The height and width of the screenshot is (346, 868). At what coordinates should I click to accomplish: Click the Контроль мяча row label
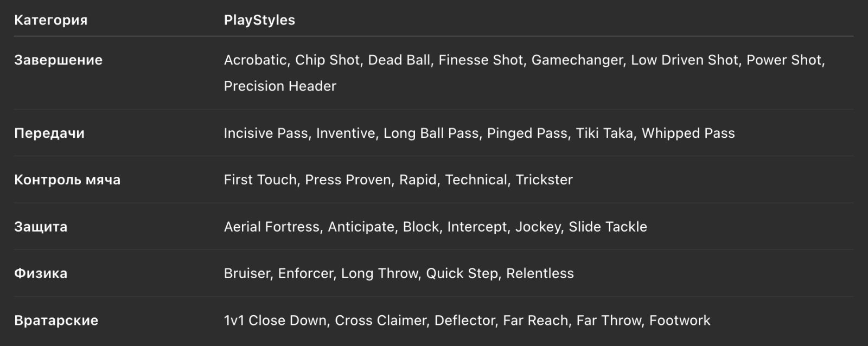point(67,180)
